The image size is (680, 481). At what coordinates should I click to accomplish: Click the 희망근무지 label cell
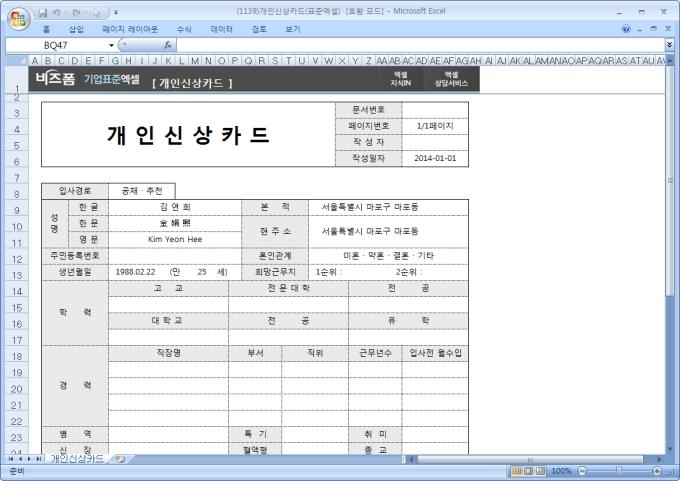click(275, 272)
